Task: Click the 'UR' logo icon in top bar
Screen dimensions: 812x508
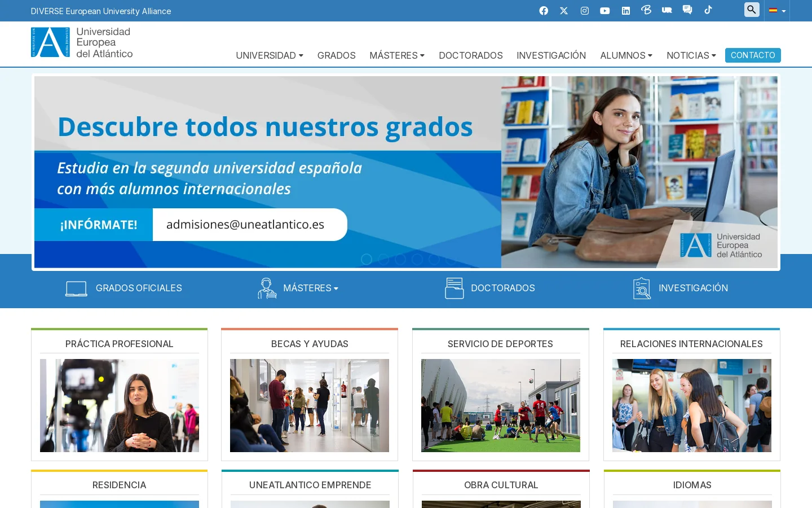Action: pos(667,10)
